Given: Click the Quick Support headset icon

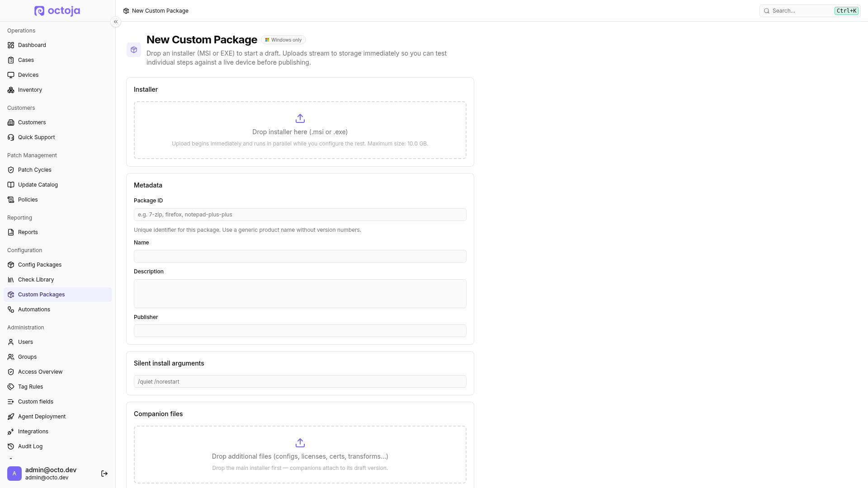Looking at the screenshot, I should pyautogui.click(x=11, y=137).
